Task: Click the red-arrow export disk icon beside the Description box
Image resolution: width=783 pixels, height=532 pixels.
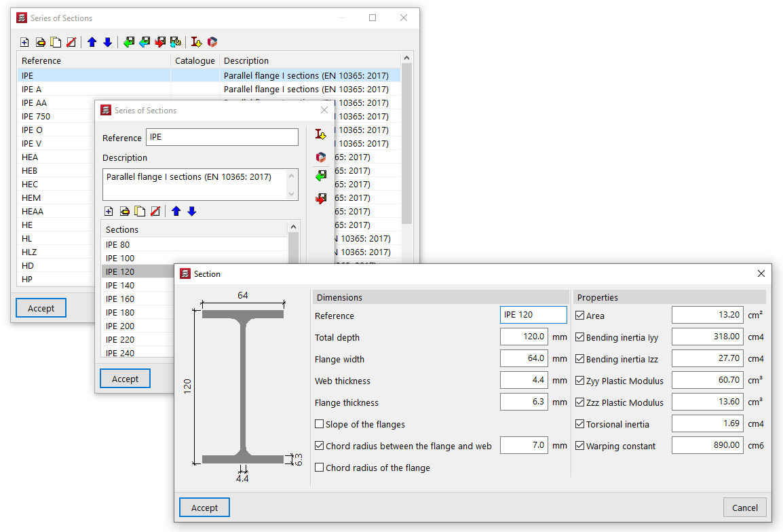Action: (x=320, y=198)
